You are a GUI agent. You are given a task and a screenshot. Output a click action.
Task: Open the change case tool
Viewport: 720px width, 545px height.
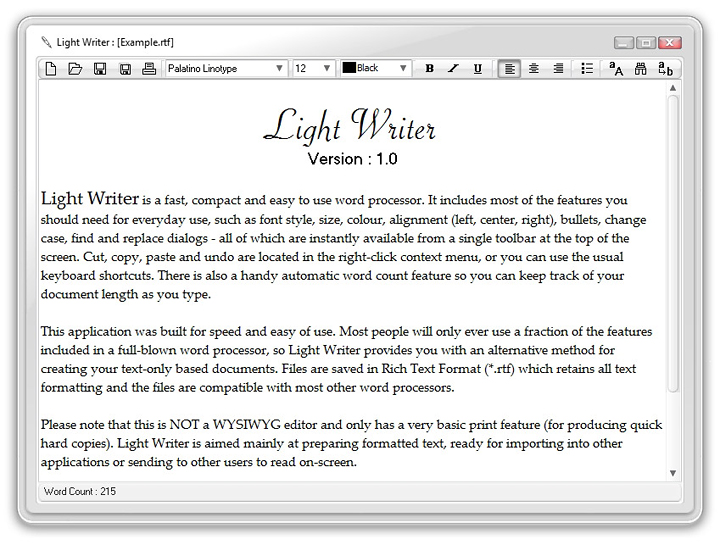(x=616, y=69)
